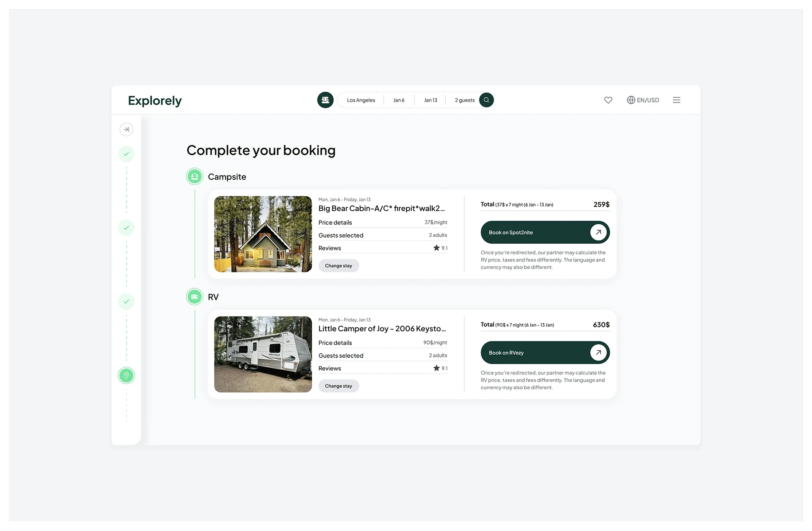Screen dimensions: 812x531
Task: Click the location pin step in sidebar
Action: click(126, 375)
